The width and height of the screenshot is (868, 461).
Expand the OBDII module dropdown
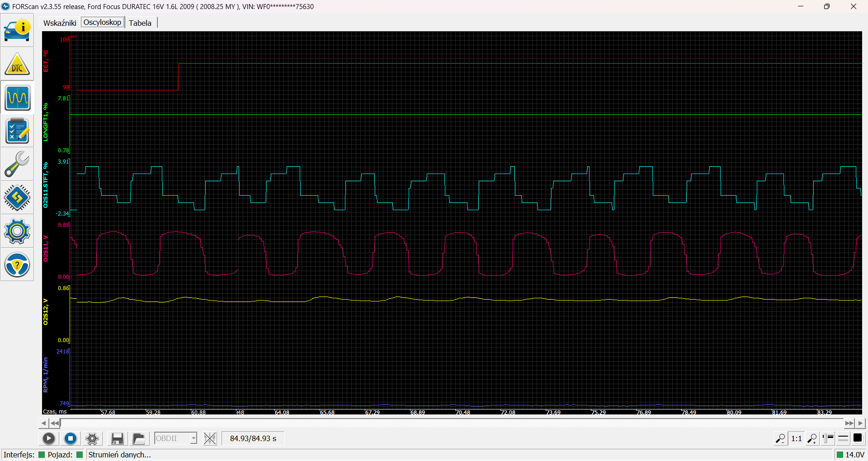pyautogui.click(x=193, y=438)
